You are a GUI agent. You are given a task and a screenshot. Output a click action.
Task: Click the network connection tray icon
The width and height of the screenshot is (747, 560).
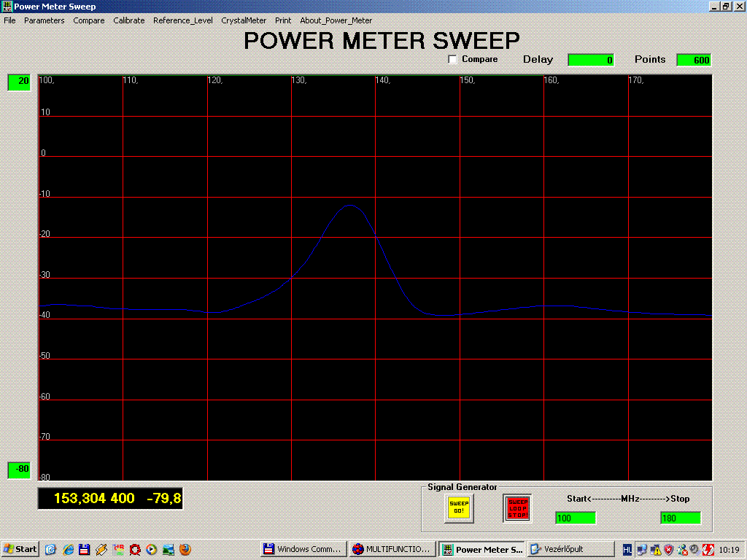[642, 550]
